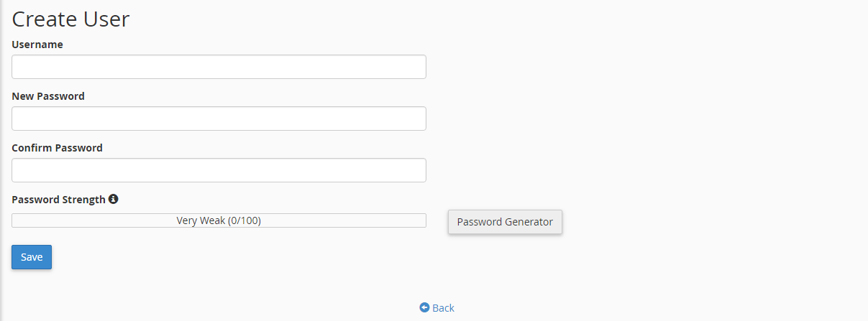
Task: Click the Create User heading
Action: (x=70, y=19)
